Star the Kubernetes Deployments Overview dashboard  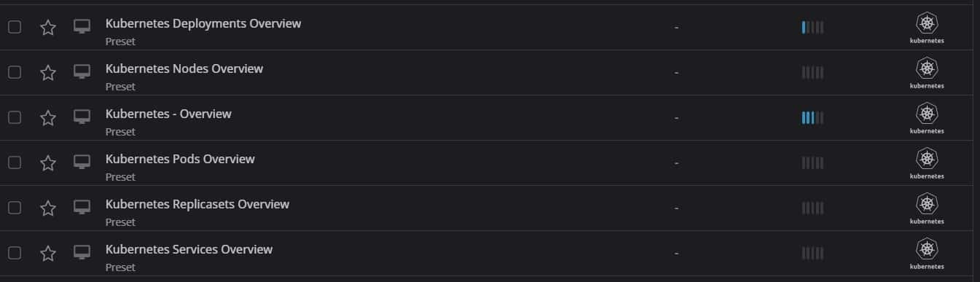(48, 28)
